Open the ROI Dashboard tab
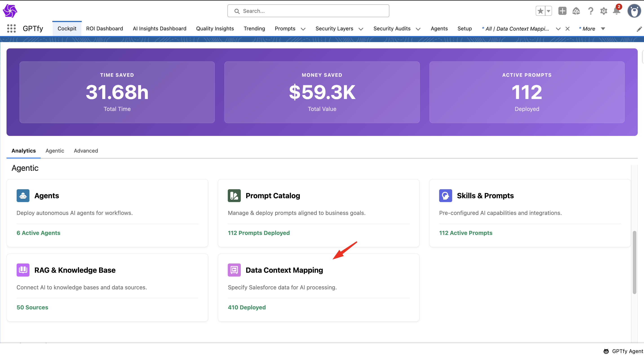 [x=104, y=29]
